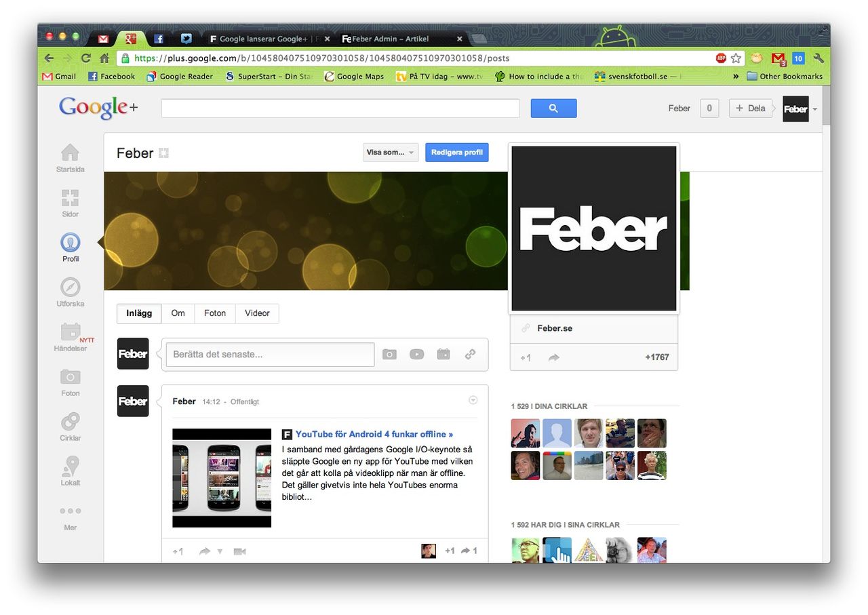
Task: Open Chrome wrench settings menu
Action: (818, 58)
